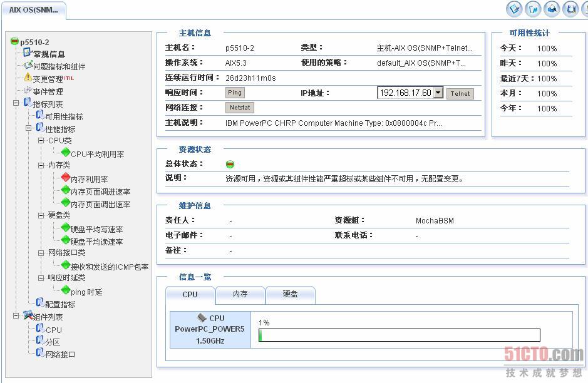Image resolution: width=588 pixels, height=383 pixels.
Task: Click the 26d23h11m0s uptime value
Action: click(x=250, y=78)
